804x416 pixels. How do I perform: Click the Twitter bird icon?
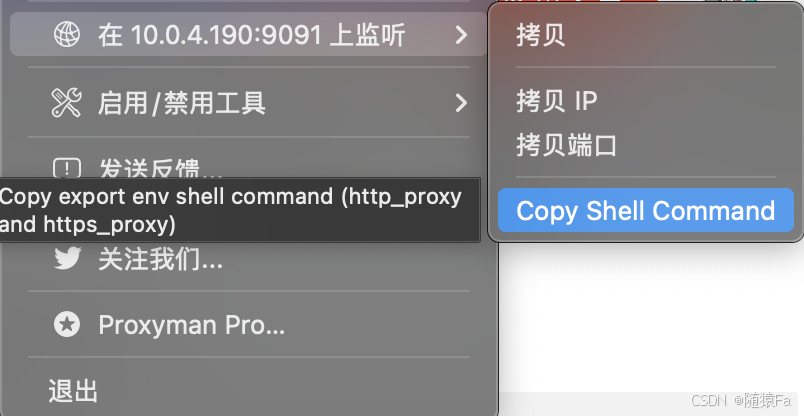pos(67,258)
